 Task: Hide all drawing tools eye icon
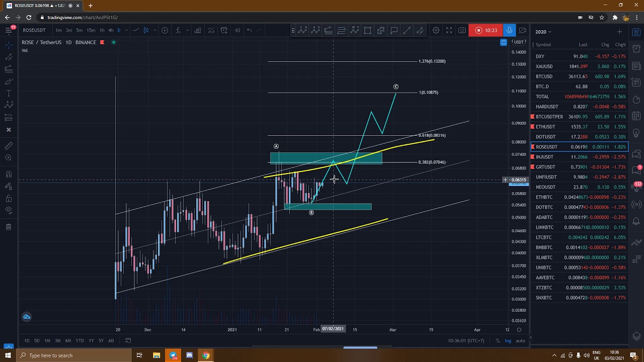point(9,211)
